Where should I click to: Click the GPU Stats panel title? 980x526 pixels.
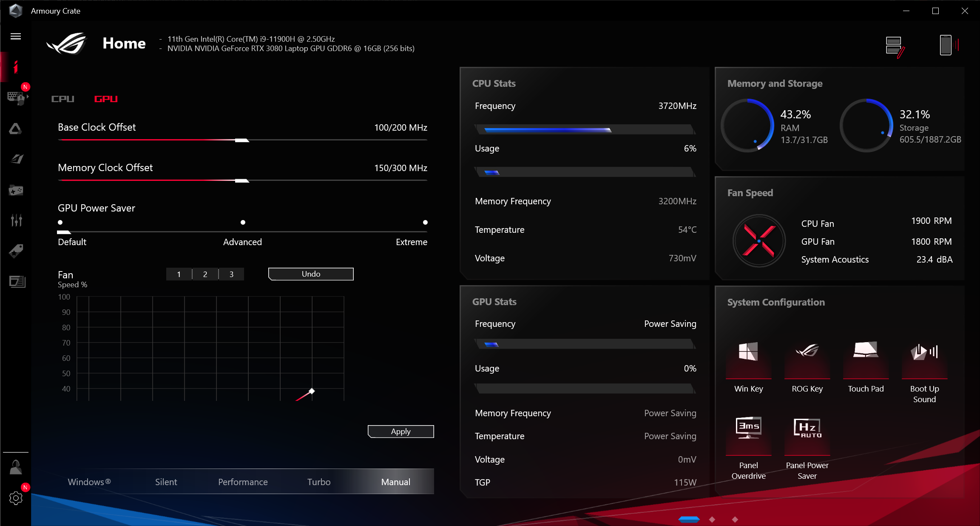pyautogui.click(x=494, y=302)
